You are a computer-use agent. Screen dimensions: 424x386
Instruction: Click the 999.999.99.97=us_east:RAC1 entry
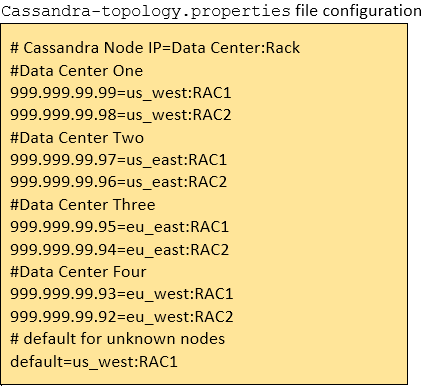(118, 160)
